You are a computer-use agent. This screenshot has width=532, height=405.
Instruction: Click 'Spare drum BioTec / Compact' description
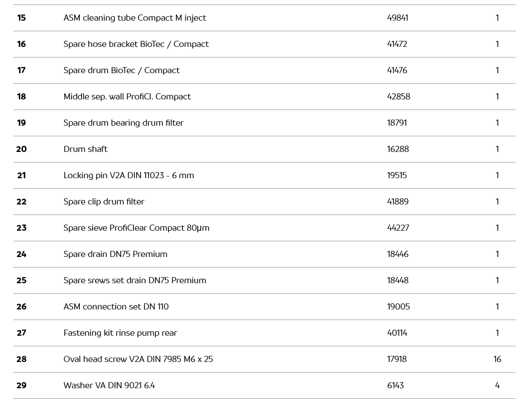coord(121,70)
